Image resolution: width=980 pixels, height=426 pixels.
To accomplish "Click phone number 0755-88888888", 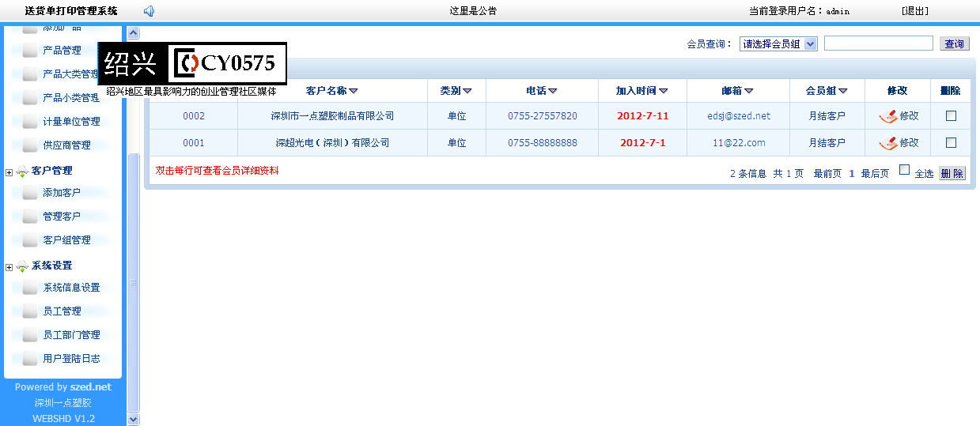I will pos(543,143).
